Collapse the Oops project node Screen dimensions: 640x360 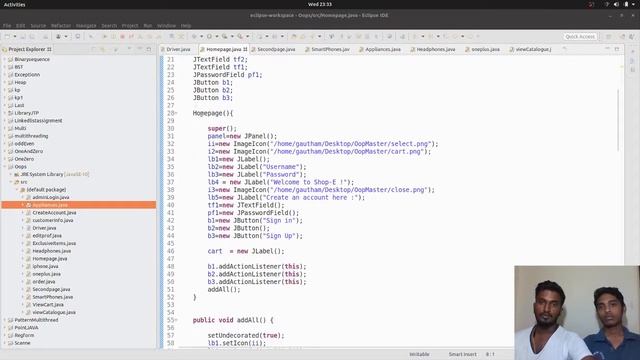coord(5,167)
